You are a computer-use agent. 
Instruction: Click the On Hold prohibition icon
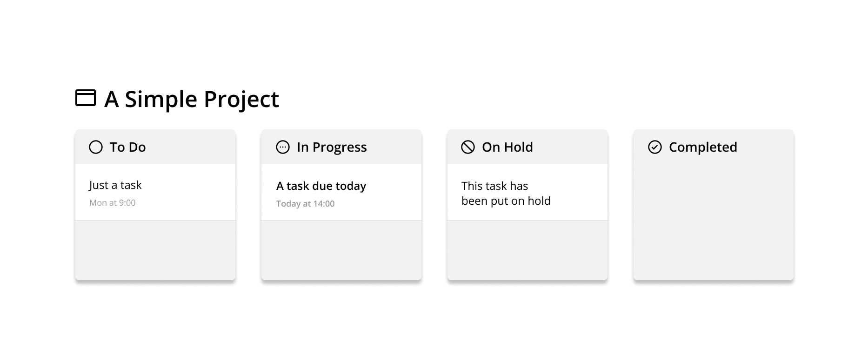point(467,147)
